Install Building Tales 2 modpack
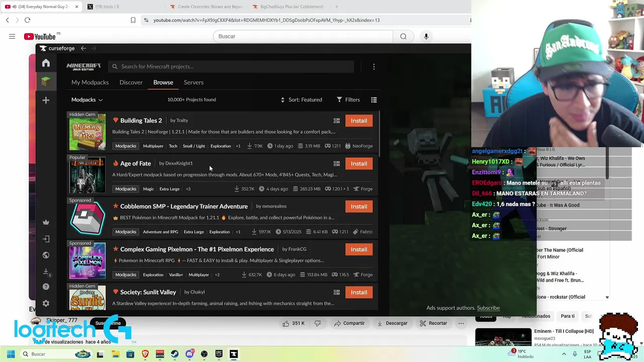 point(359,121)
